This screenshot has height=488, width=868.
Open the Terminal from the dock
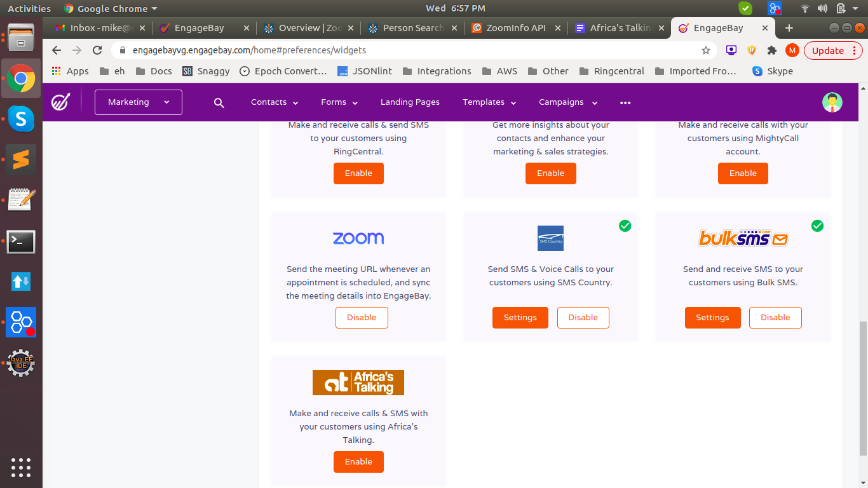(x=21, y=241)
